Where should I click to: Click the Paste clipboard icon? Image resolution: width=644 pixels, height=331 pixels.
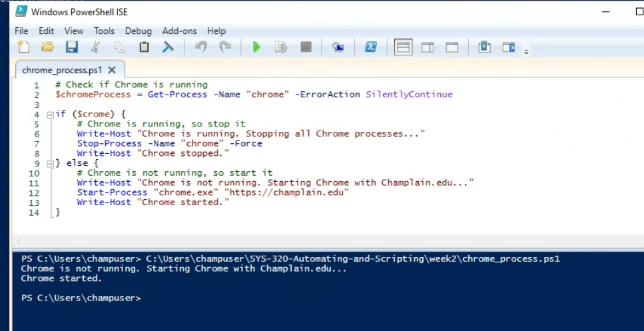144,47
